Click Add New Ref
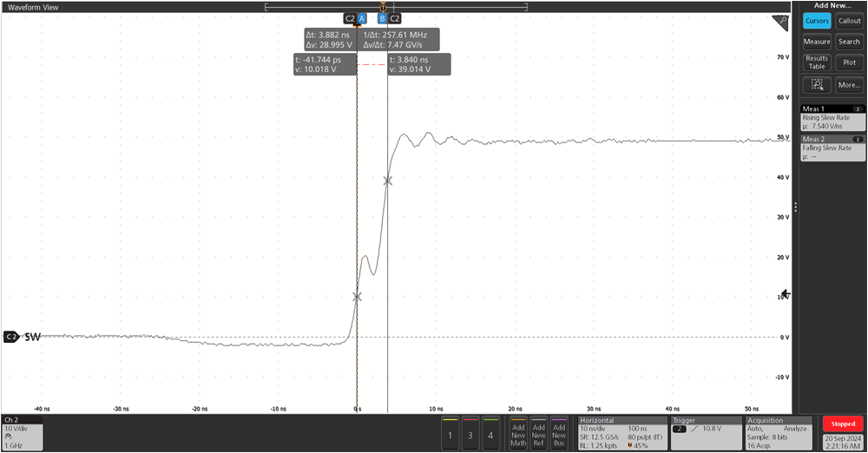This screenshot has width=868, height=453. pos(539,434)
